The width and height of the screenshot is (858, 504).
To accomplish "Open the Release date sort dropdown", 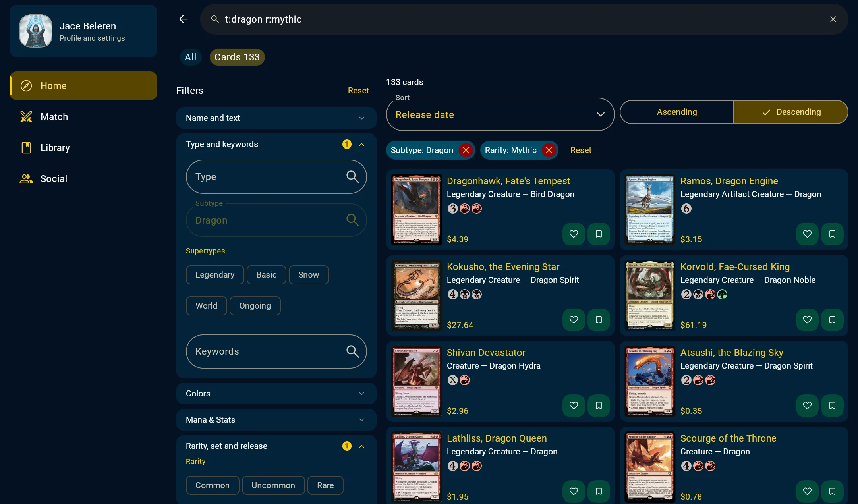I will (500, 114).
